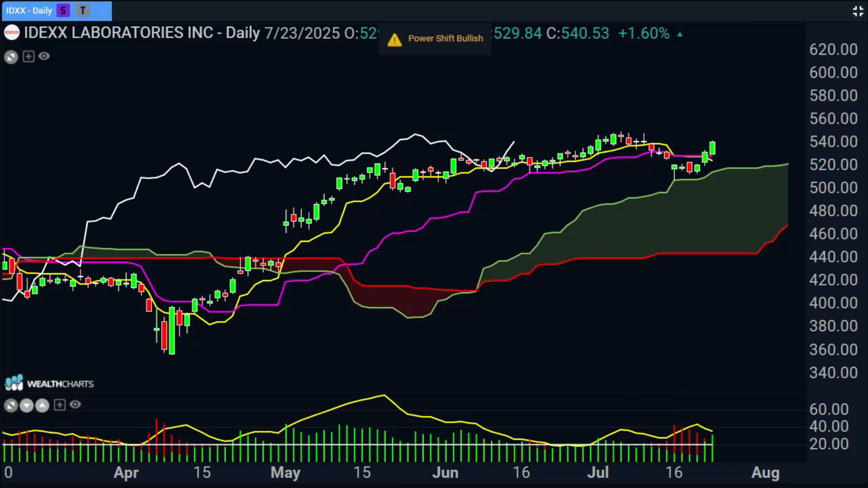
Task: Click the Aug label on time axis
Action: coord(765,473)
